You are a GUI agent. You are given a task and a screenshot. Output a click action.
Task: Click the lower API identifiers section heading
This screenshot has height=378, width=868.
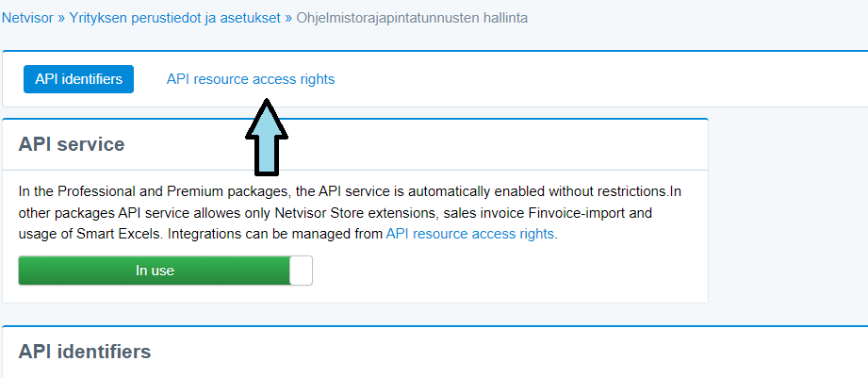[x=85, y=352]
